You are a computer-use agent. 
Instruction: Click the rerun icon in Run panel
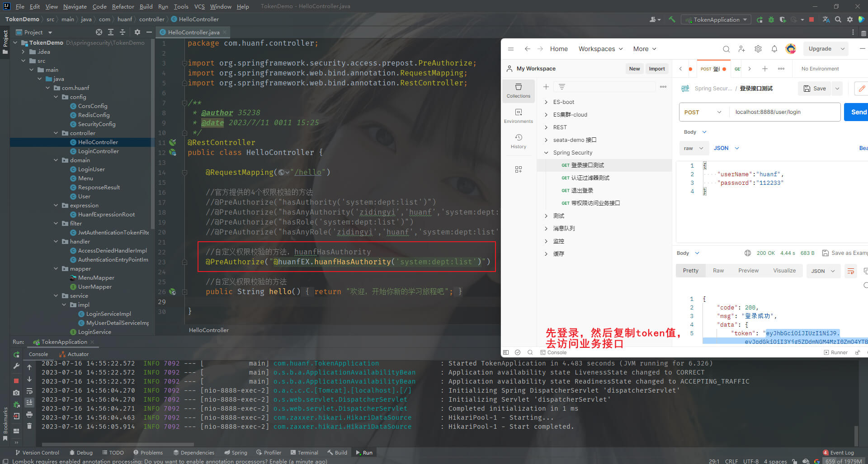click(x=16, y=355)
